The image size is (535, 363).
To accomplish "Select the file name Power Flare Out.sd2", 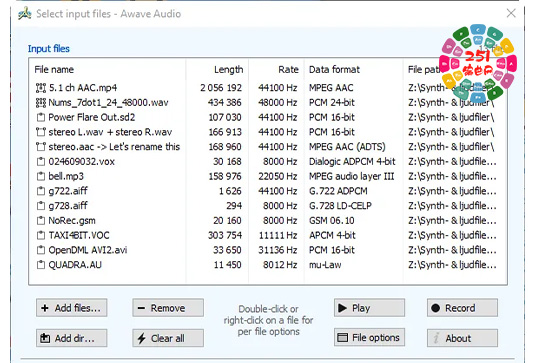I will pos(92,117).
